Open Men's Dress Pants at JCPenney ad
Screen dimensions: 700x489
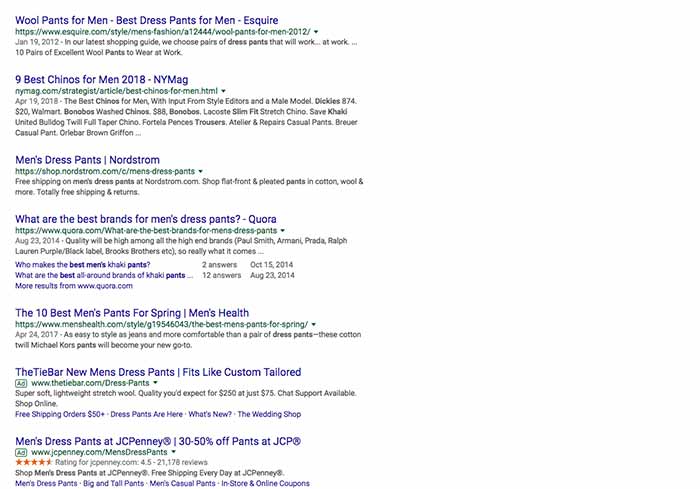(158, 441)
